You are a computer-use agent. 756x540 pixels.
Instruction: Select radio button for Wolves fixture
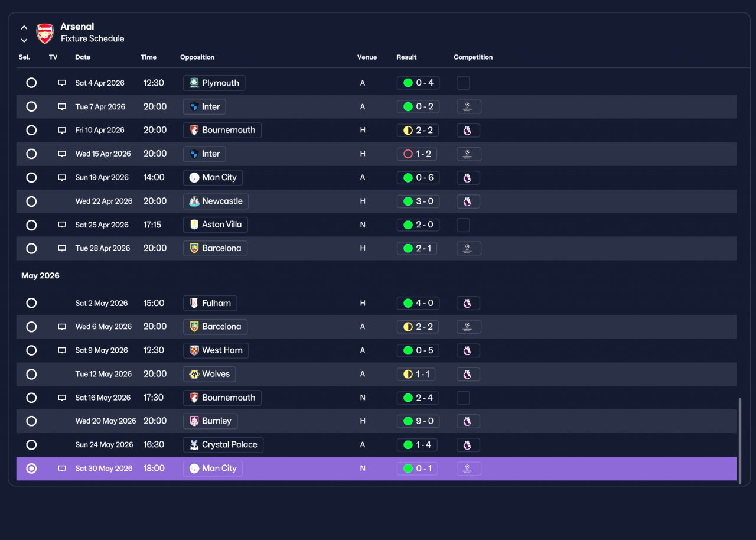(x=31, y=374)
